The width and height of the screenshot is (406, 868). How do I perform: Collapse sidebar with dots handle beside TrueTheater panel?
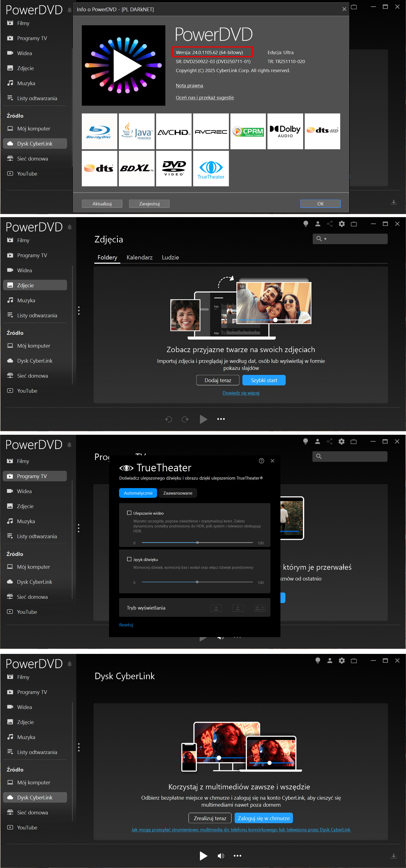pos(79,528)
